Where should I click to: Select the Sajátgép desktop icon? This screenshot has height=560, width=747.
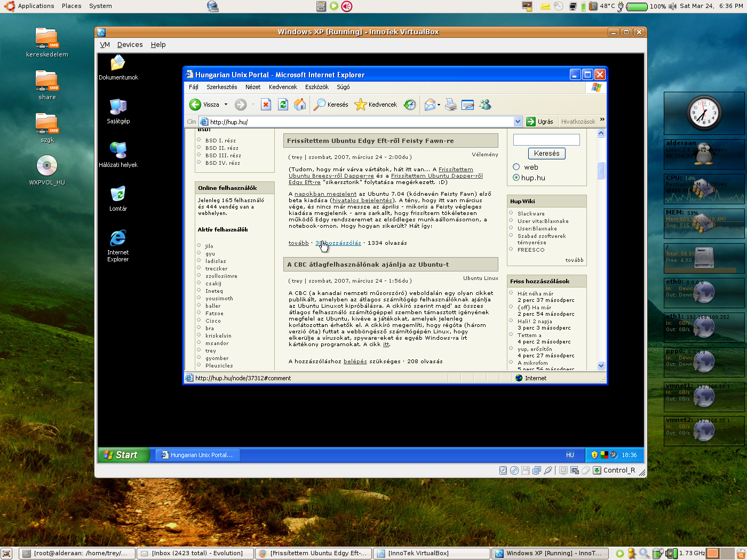pyautogui.click(x=118, y=111)
